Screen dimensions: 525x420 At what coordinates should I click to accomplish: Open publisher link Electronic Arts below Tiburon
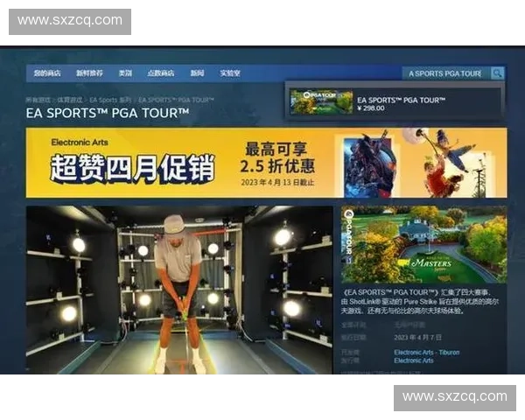point(414,360)
